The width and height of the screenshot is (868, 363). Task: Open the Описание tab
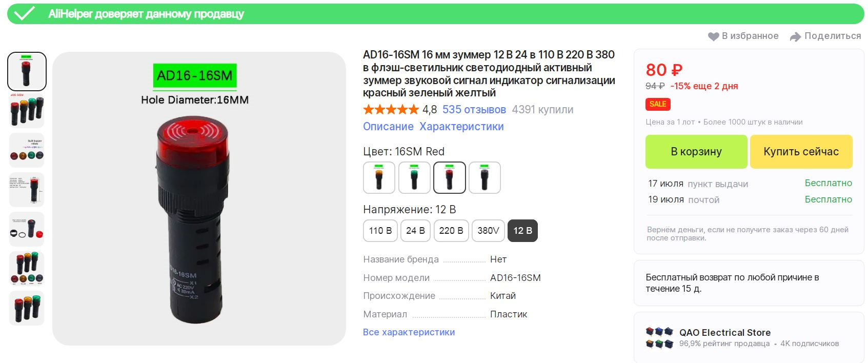click(x=388, y=127)
